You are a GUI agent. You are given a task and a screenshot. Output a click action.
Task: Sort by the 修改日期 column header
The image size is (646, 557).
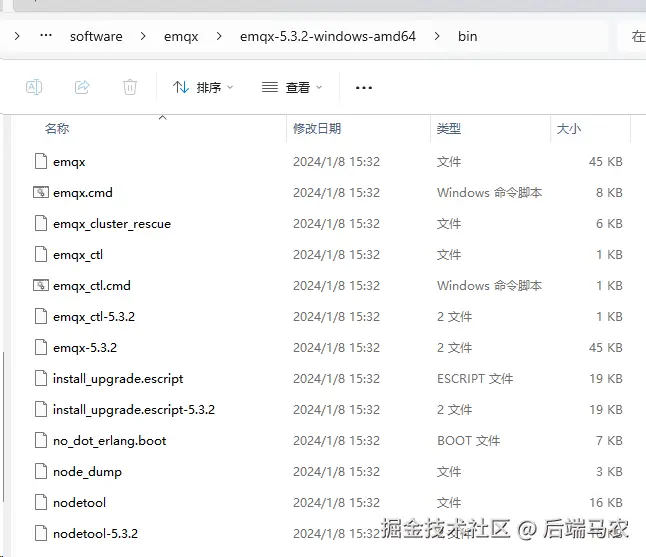(x=317, y=129)
